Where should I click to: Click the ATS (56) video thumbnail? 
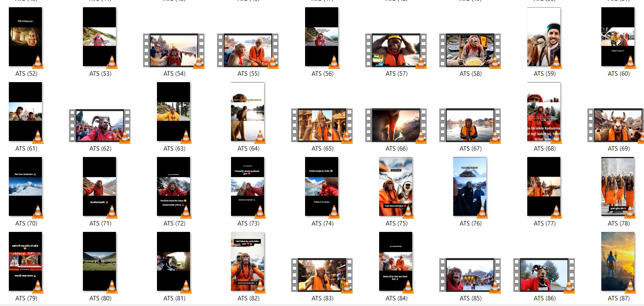[322, 37]
